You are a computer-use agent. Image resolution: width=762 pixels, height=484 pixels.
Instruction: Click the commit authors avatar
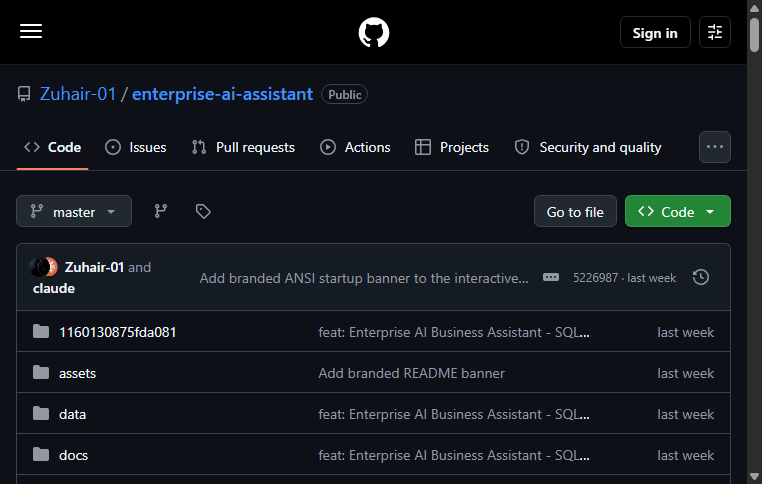coord(44,267)
